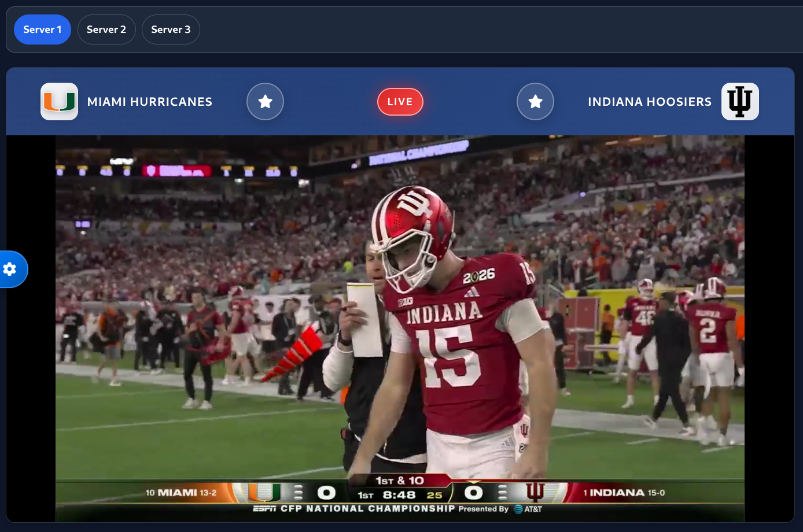Favorite the Miami Hurricanes with star
803x532 pixels.
pyautogui.click(x=265, y=102)
